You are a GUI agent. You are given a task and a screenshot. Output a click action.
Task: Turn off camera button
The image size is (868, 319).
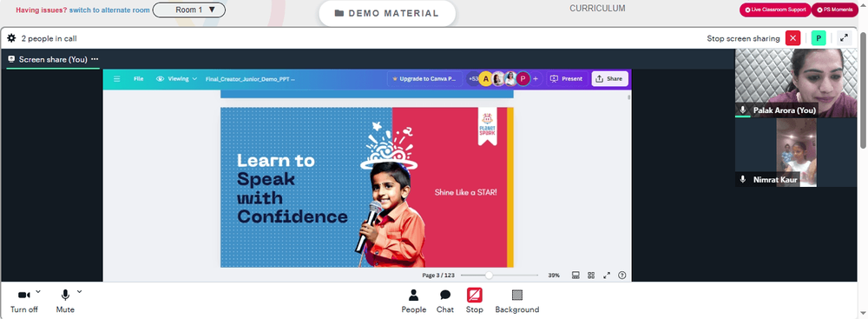[x=23, y=301]
